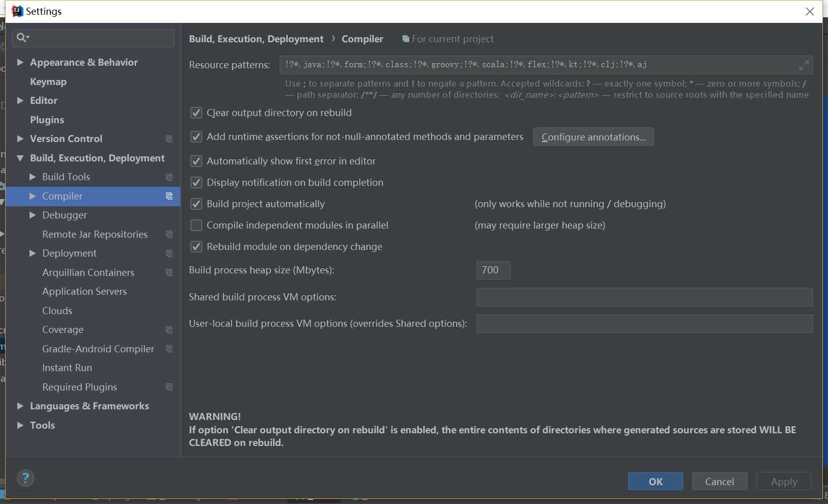Image resolution: width=828 pixels, height=504 pixels.
Task: Select Plugins in settings tree
Action: click(47, 120)
